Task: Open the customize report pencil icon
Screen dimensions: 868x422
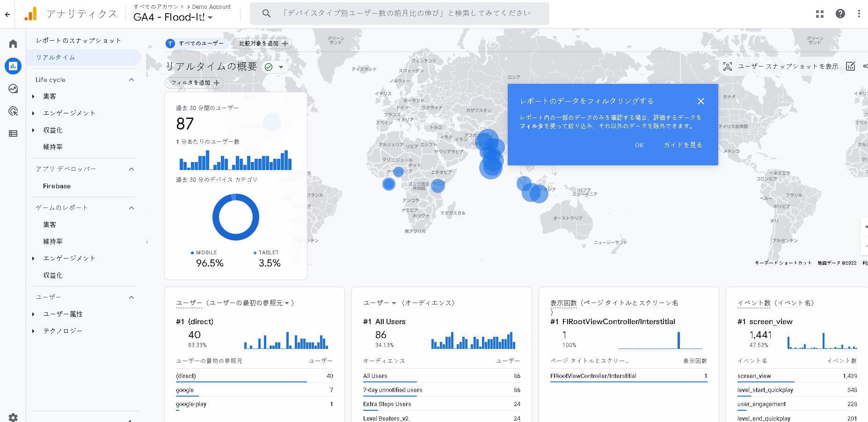Action: (851, 66)
